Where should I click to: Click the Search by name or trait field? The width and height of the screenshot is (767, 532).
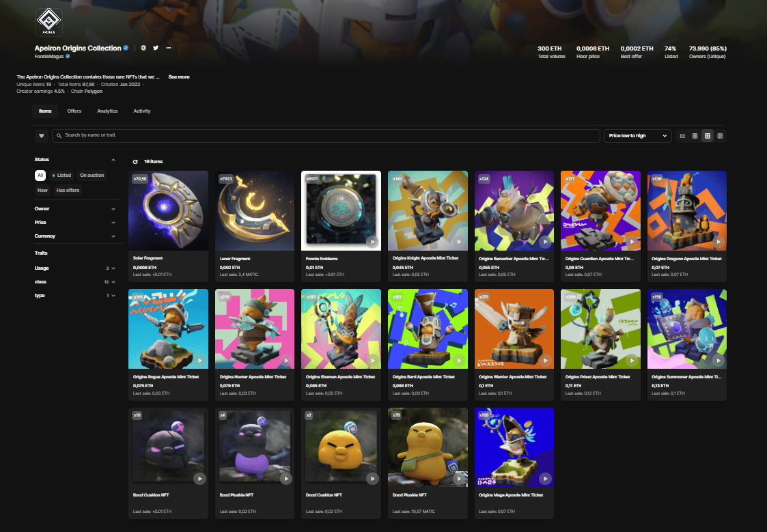pyautogui.click(x=326, y=135)
